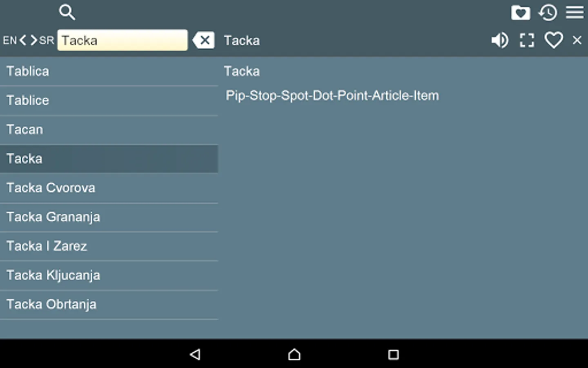Choose Tacka I Zarez from the list
Image resolution: width=588 pixels, height=368 pixels.
[x=109, y=246]
